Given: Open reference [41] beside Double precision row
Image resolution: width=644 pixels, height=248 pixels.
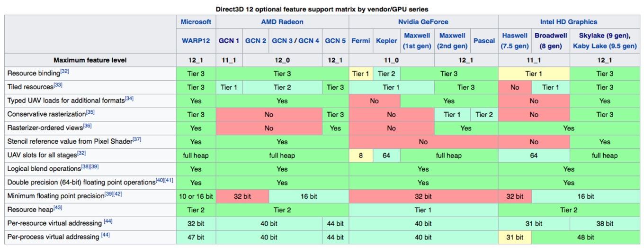Looking at the screenshot, I should pyautogui.click(x=169, y=181).
